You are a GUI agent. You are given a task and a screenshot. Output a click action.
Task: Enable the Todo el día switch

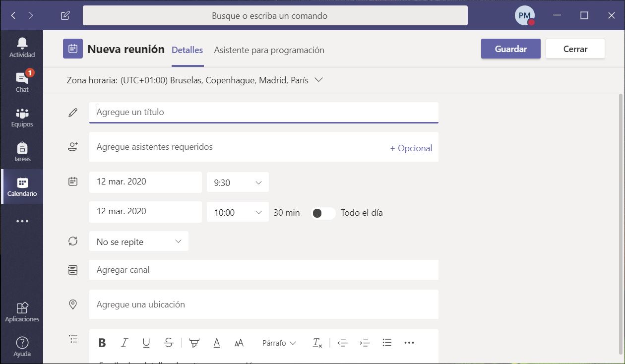pos(323,213)
